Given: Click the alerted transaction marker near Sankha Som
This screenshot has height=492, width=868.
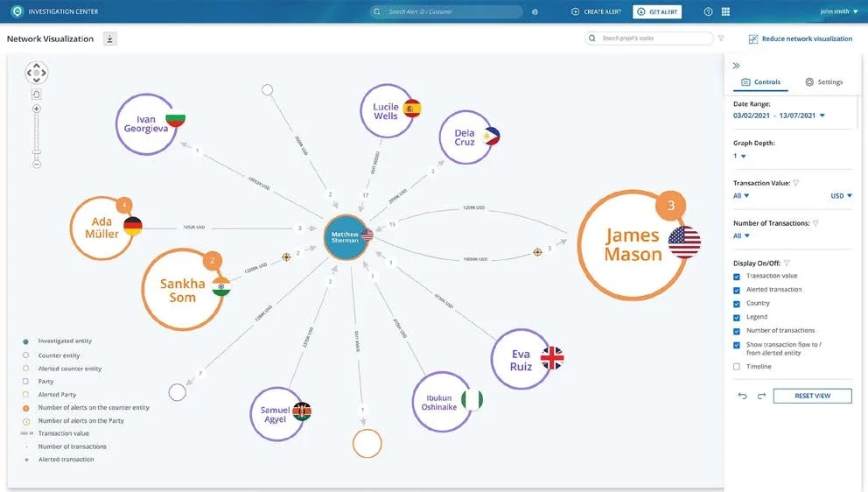Looking at the screenshot, I should (286, 257).
